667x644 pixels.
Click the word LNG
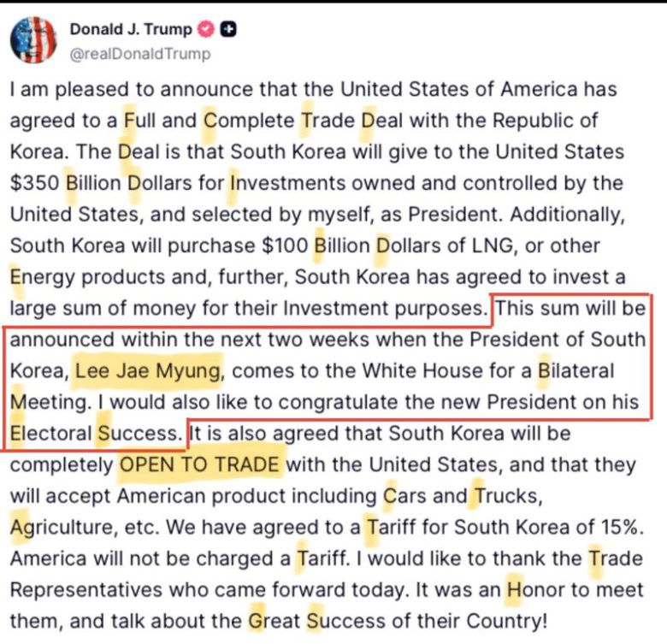[x=496, y=245]
